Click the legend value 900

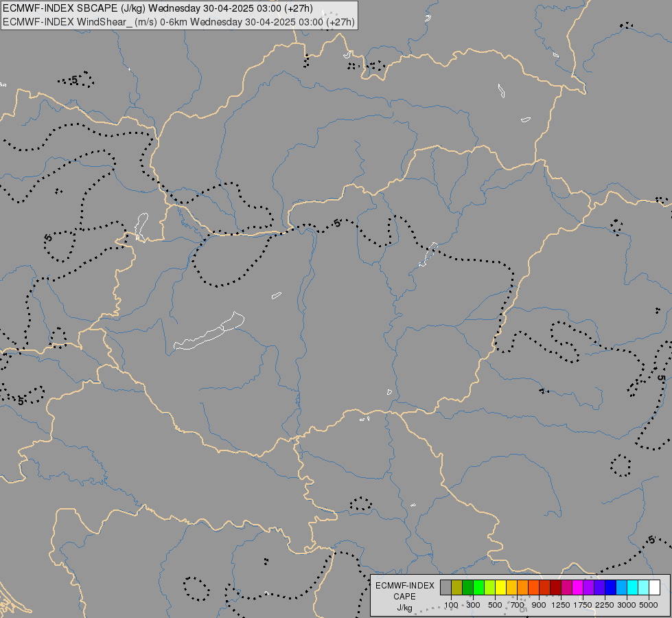(539, 605)
